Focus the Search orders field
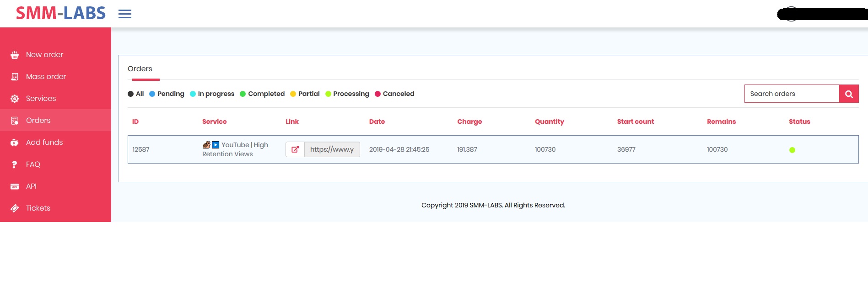 click(792, 94)
